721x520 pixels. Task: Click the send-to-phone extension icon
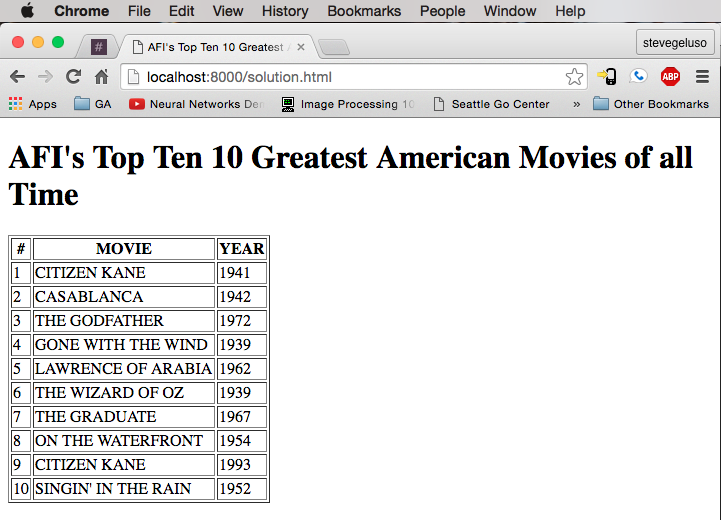(x=607, y=76)
